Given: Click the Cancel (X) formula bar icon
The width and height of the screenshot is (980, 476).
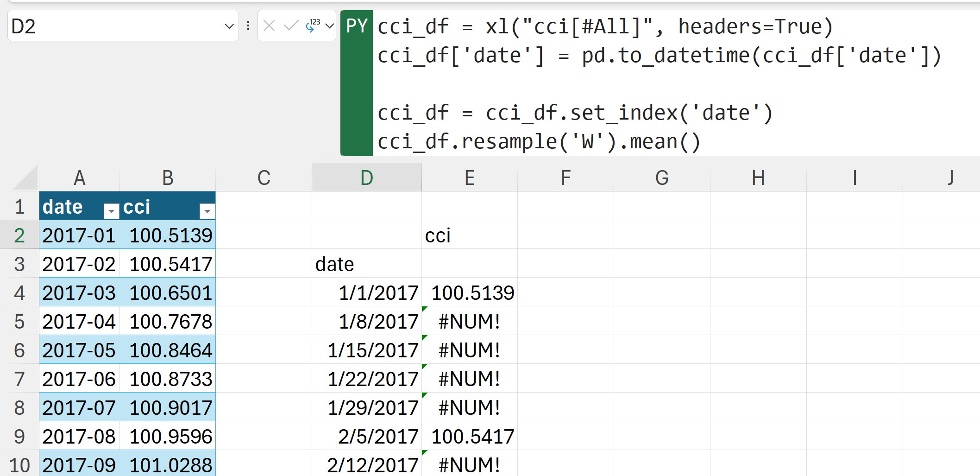Looking at the screenshot, I should (269, 26).
